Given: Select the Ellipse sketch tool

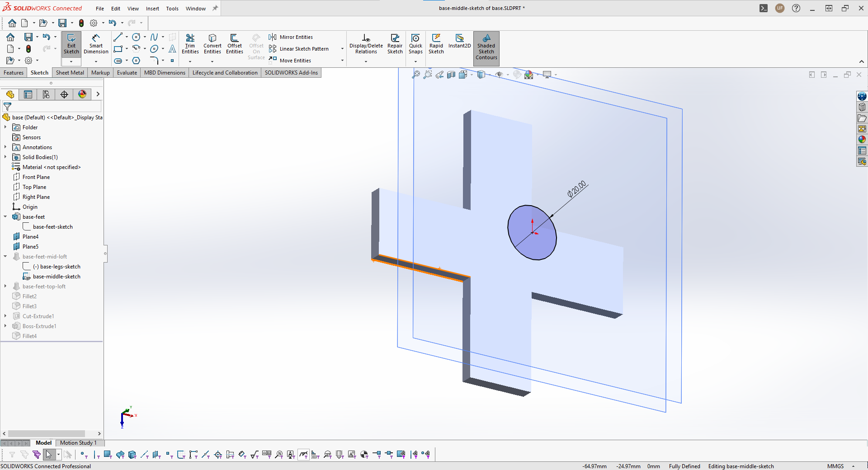Looking at the screenshot, I should point(154,49).
